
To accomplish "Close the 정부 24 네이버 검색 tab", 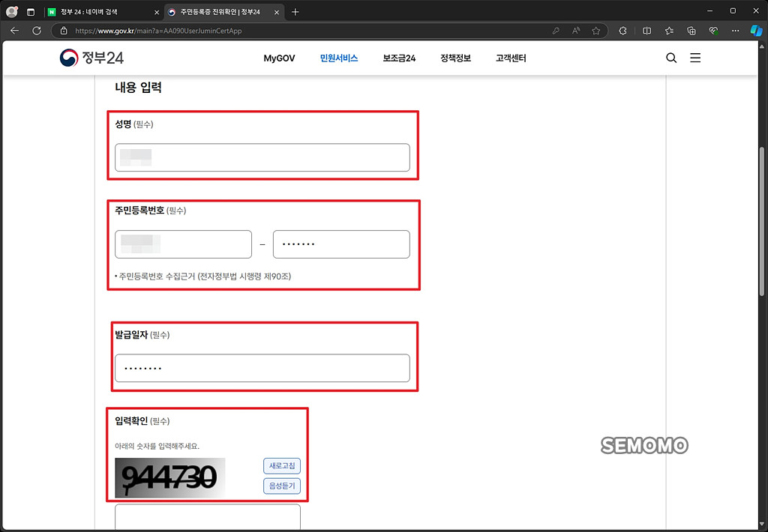I will 157,12.
